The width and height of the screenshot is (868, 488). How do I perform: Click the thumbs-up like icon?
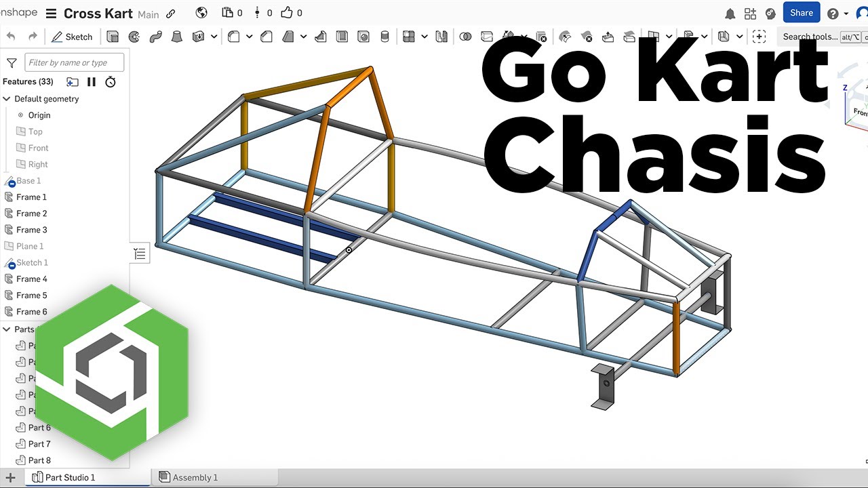tap(287, 13)
